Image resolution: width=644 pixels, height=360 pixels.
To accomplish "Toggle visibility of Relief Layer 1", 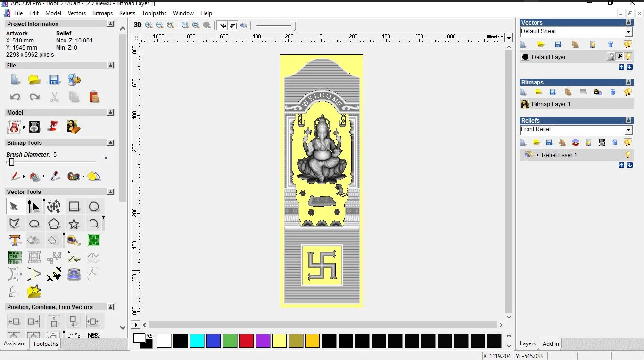I will tap(627, 155).
